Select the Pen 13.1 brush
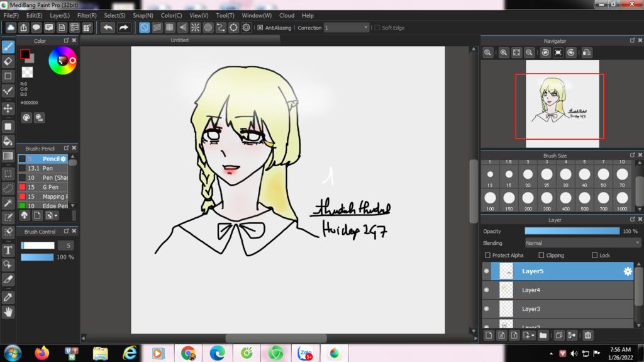The image size is (644, 362). coord(43,168)
